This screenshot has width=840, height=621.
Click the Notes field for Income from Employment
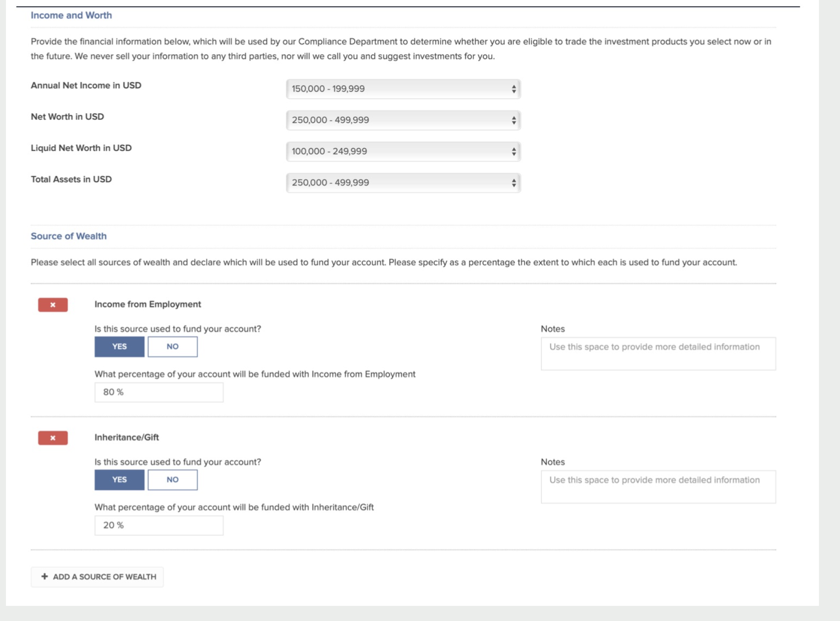pyautogui.click(x=658, y=353)
